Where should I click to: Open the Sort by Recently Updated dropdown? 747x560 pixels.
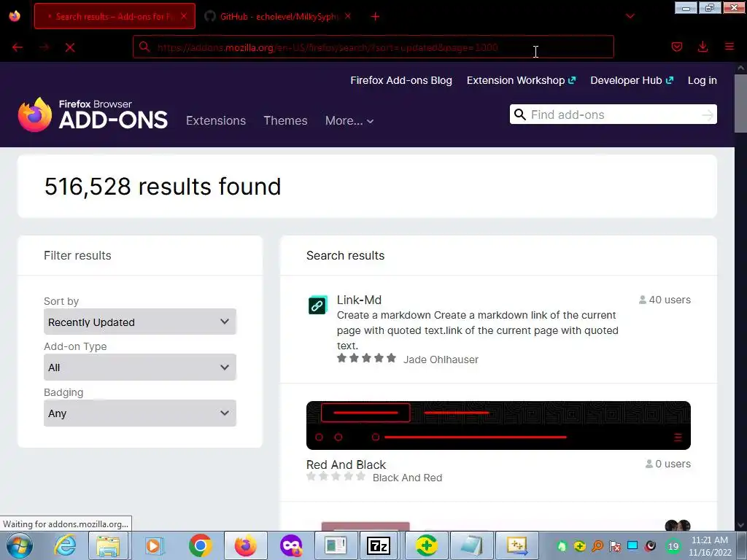(139, 322)
